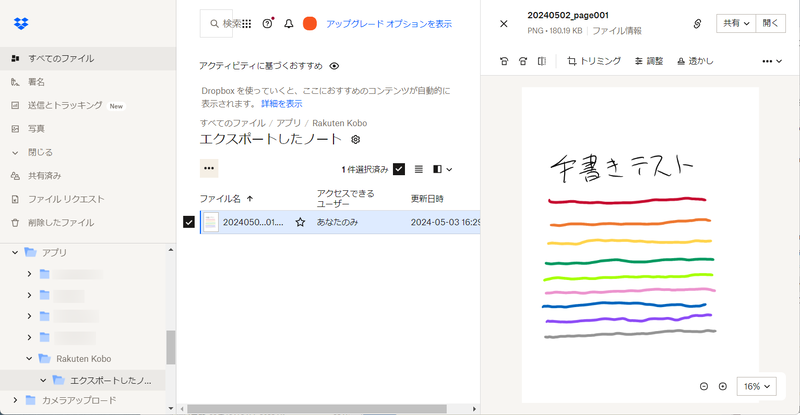
Task: Open the 共有 share dropdown
Action: coord(736,23)
